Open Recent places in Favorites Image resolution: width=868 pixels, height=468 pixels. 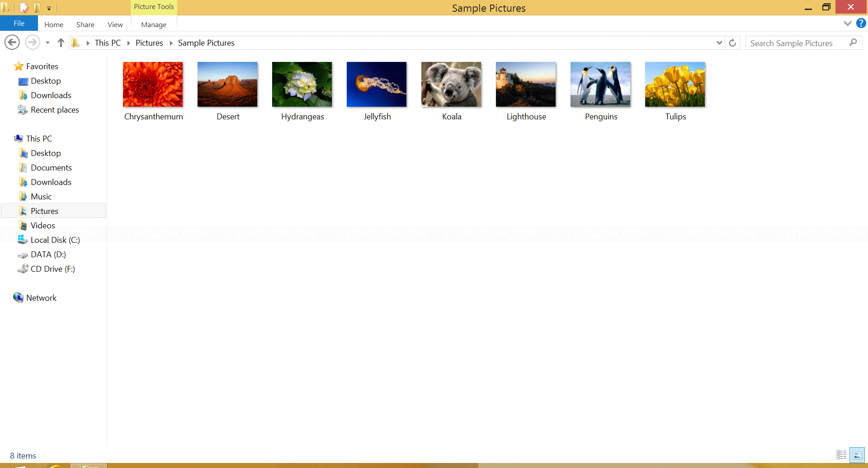coord(55,110)
